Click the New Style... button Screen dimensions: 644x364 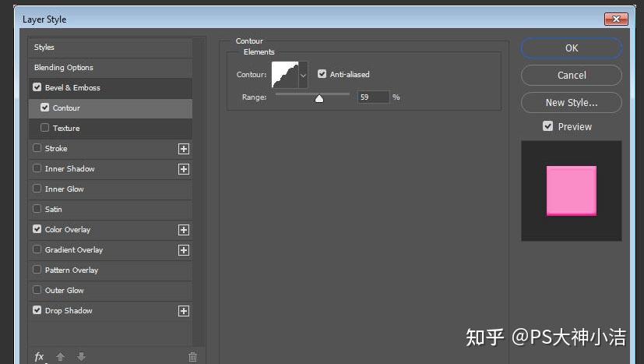[x=572, y=102]
